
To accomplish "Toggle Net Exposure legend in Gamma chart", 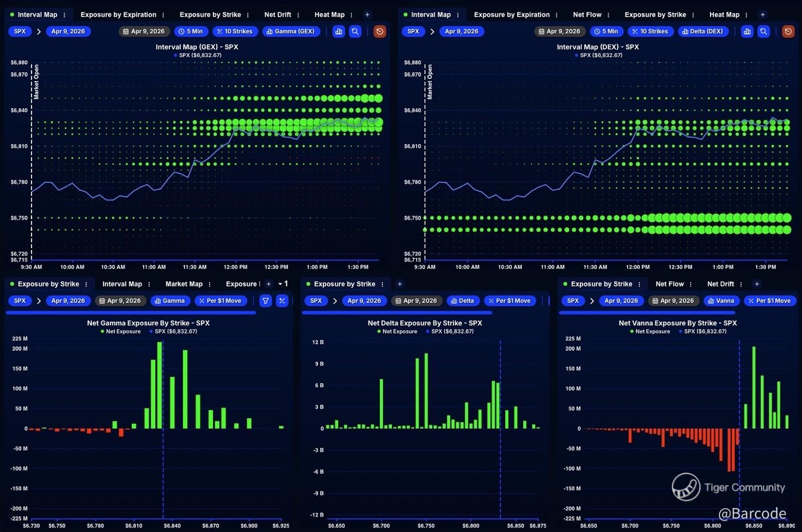I will pyautogui.click(x=120, y=331).
